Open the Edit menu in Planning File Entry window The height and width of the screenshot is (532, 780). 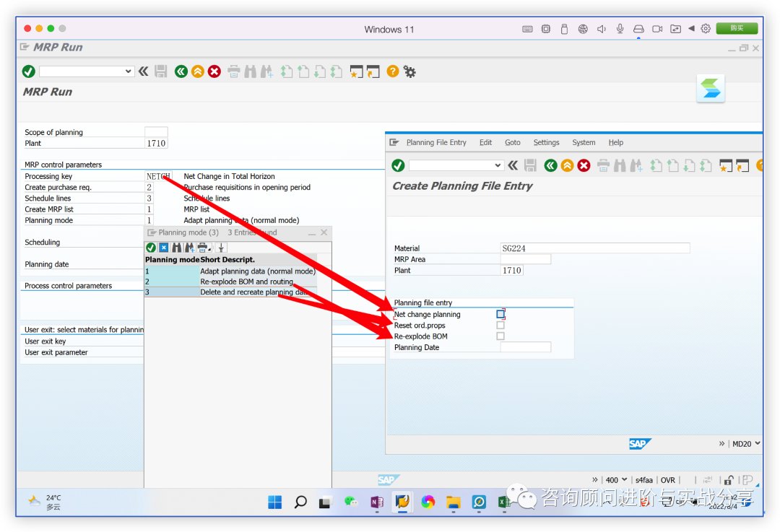(485, 142)
